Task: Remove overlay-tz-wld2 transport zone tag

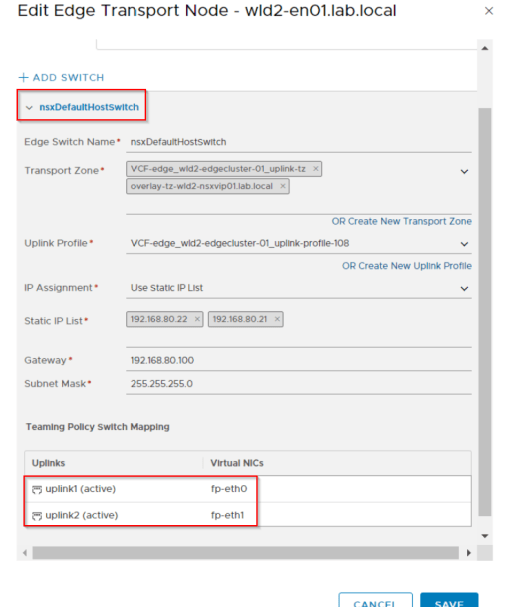Action: 283,186
